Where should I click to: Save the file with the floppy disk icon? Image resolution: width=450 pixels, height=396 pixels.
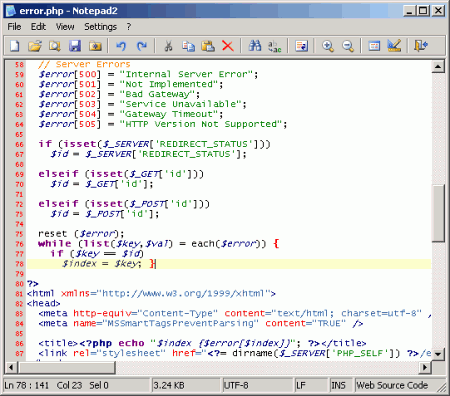tap(75, 46)
